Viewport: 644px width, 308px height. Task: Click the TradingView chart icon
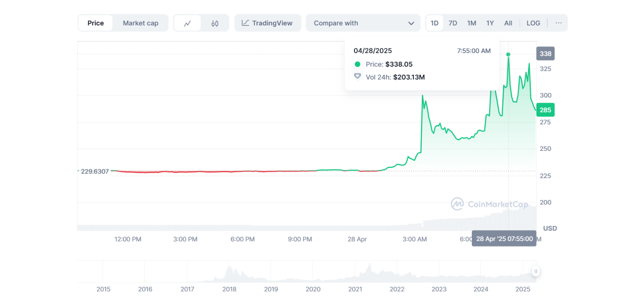[x=245, y=23]
